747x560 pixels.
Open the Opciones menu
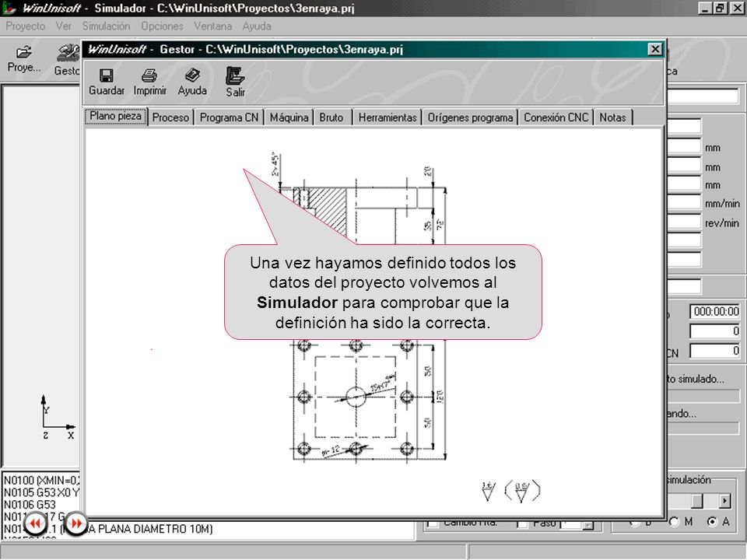point(162,26)
